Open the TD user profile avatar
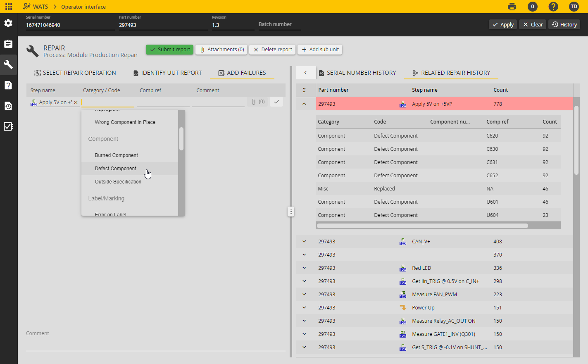The width and height of the screenshot is (588, 364). (574, 7)
